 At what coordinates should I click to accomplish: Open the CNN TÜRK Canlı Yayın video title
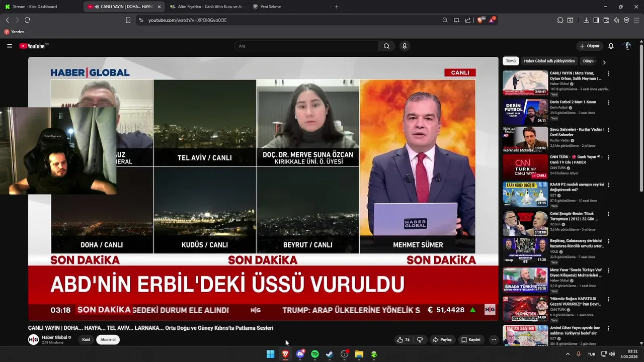(x=576, y=159)
